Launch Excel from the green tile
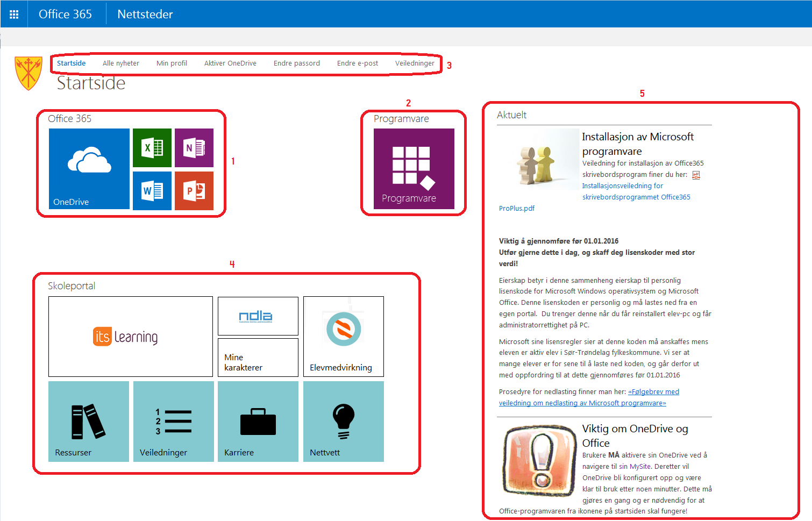812x521 pixels. pyautogui.click(x=152, y=148)
